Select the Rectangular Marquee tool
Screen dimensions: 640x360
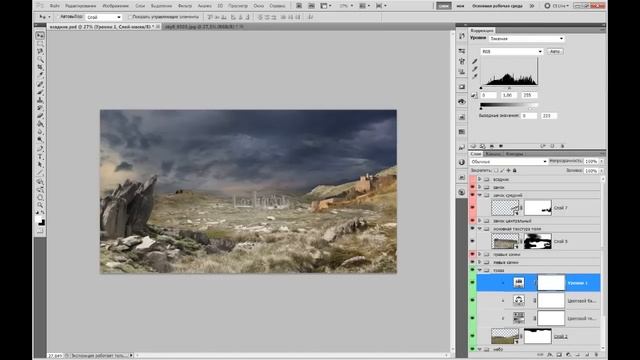pos(40,44)
